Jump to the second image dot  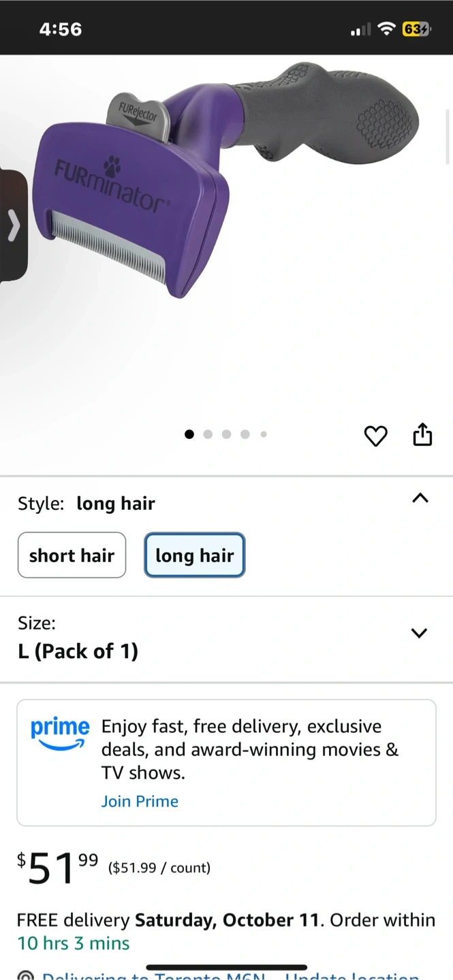point(208,434)
